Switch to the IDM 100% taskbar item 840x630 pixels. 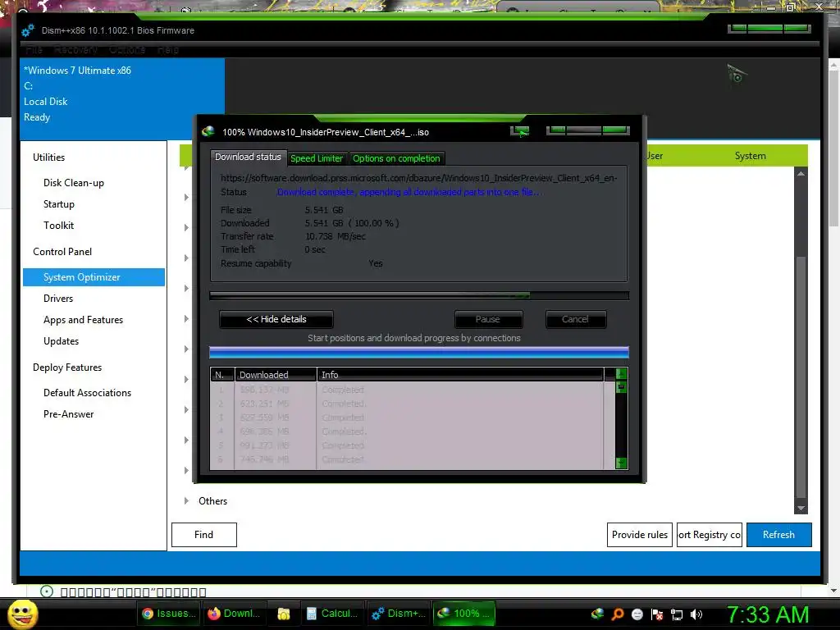464,614
